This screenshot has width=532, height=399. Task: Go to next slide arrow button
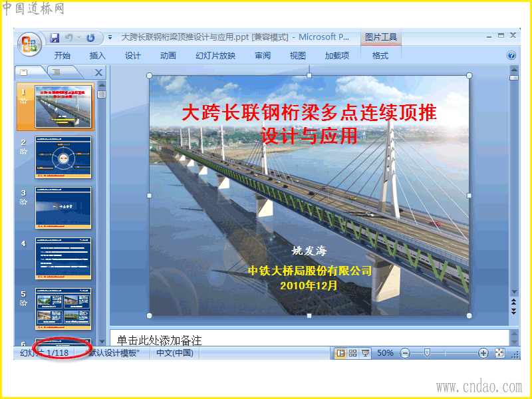[513, 311]
